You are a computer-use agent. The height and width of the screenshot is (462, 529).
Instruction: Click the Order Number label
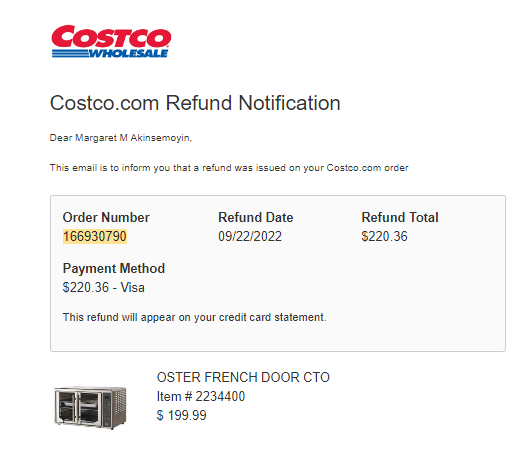pos(106,217)
